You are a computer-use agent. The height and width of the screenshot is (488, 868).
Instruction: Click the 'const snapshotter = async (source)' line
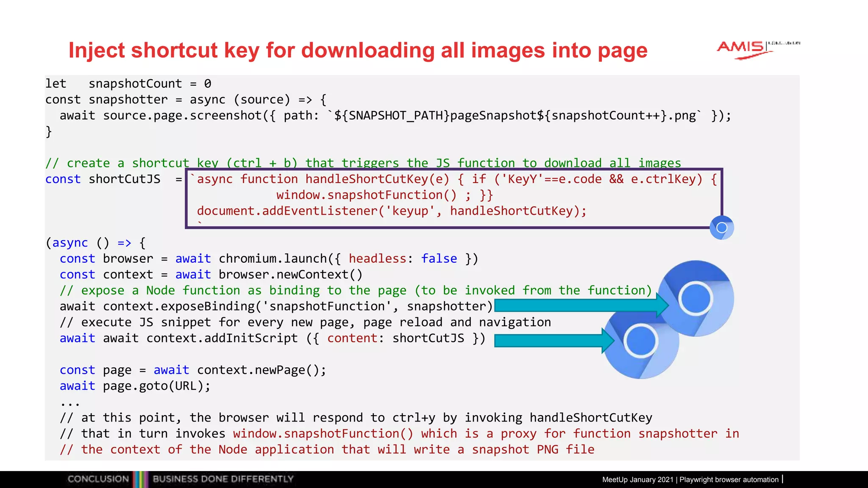186,100
